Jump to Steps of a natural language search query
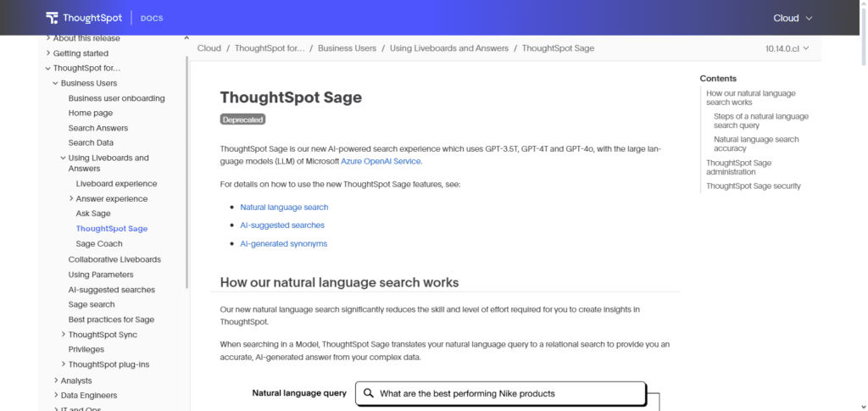This screenshot has width=868, height=411. [x=760, y=121]
